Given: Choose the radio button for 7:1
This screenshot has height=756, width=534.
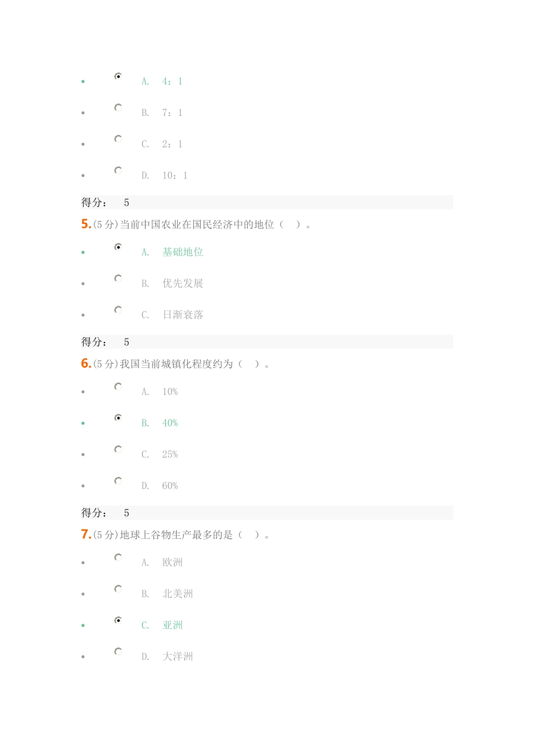Looking at the screenshot, I should coord(118,107).
